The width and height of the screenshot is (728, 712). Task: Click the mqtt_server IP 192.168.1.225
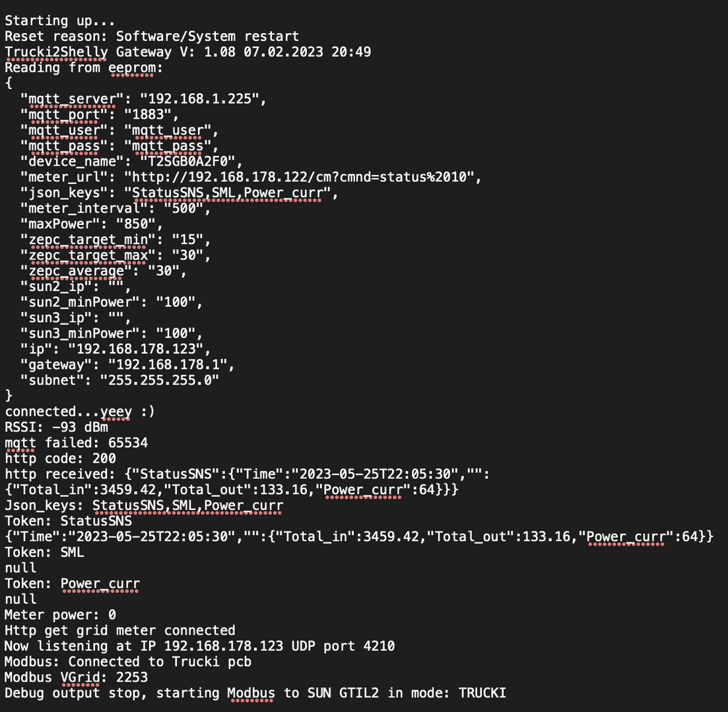point(199,99)
